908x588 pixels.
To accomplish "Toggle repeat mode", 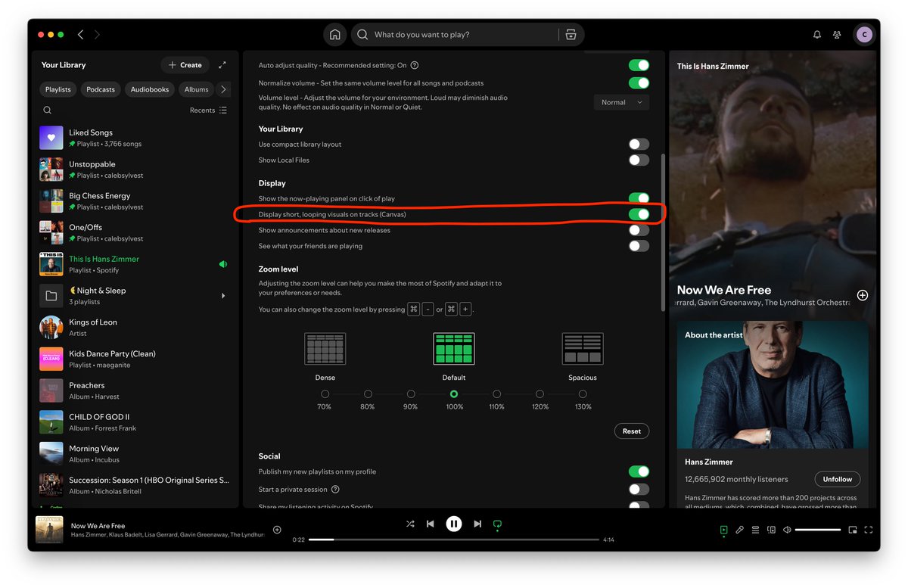I will click(x=497, y=524).
